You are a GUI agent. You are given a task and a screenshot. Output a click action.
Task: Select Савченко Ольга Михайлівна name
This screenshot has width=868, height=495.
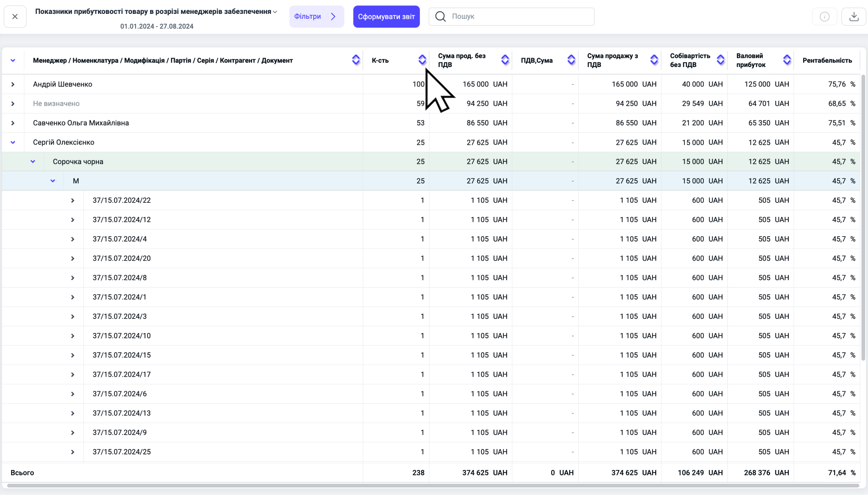coord(81,123)
